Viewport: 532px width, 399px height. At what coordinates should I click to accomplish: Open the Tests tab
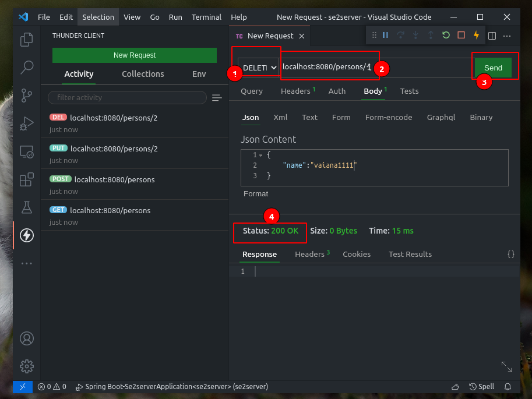(x=409, y=91)
